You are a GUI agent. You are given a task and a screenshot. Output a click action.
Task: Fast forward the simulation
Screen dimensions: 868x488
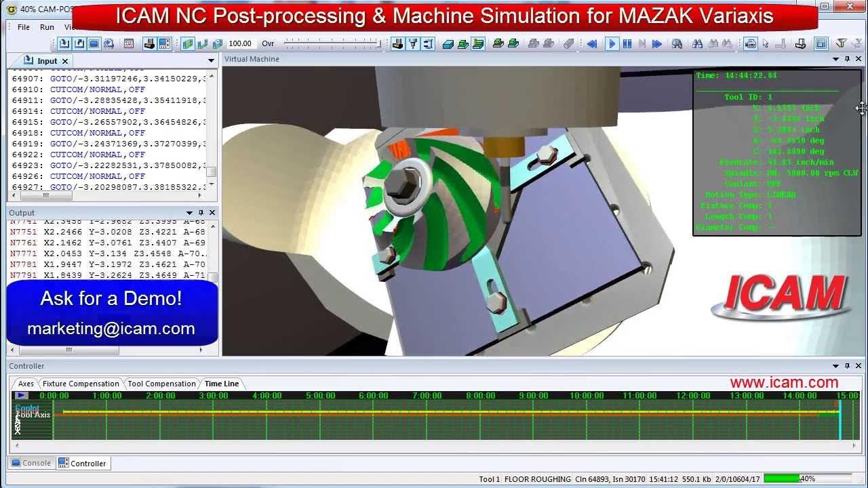tap(656, 44)
